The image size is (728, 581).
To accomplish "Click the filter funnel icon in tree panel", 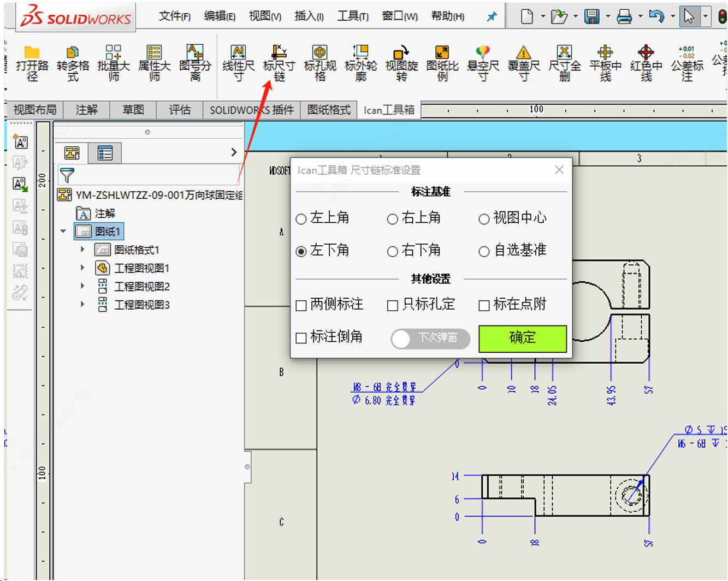I will 67,175.
